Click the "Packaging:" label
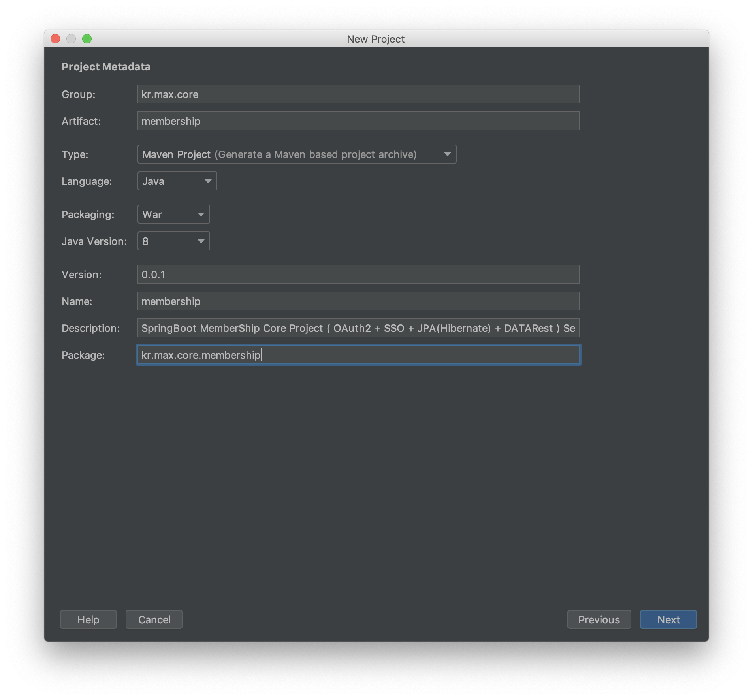 tap(88, 215)
